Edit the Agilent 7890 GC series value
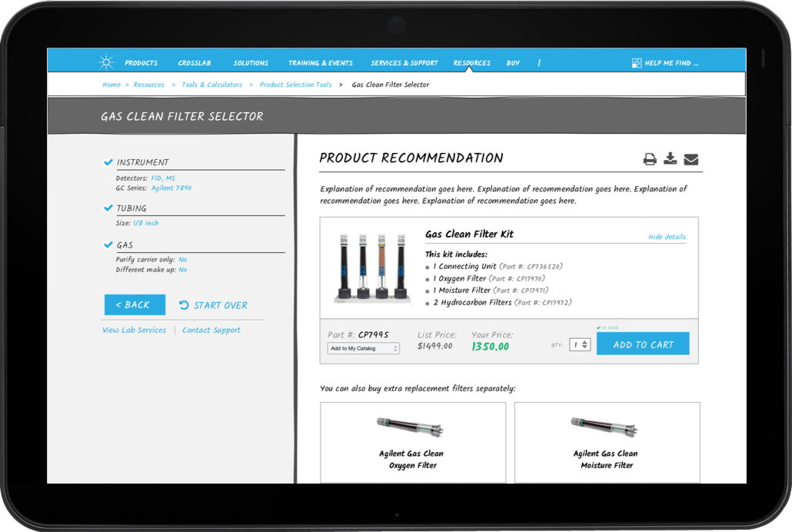792x532 pixels. [171, 188]
